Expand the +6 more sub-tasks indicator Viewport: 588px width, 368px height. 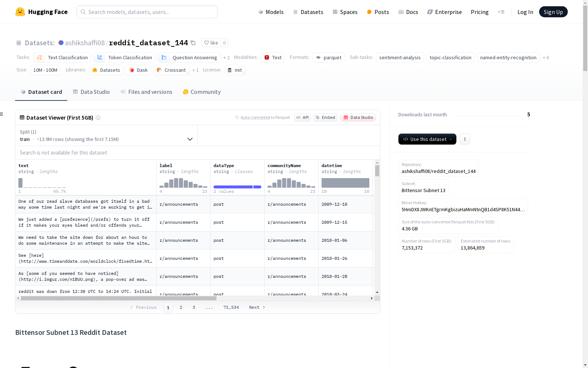[546, 57]
